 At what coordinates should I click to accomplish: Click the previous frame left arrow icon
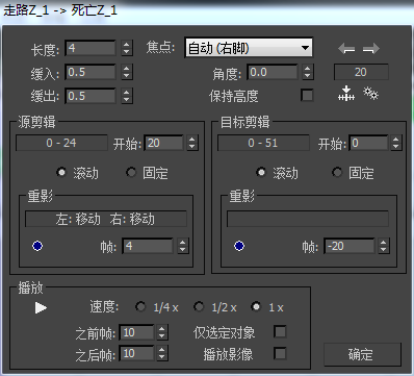[346, 49]
